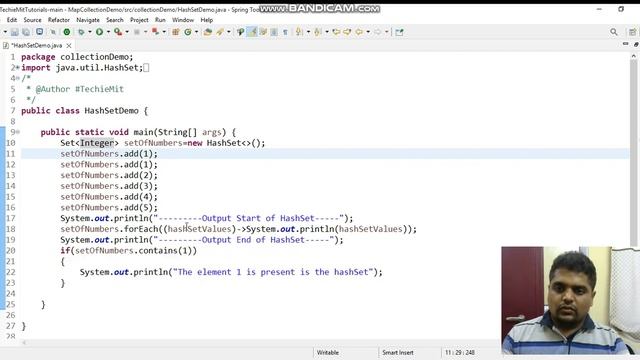The width and height of the screenshot is (640, 360).
Task: Open dropdown next to Search flashlight icon
Action: [x=229, y=32]
